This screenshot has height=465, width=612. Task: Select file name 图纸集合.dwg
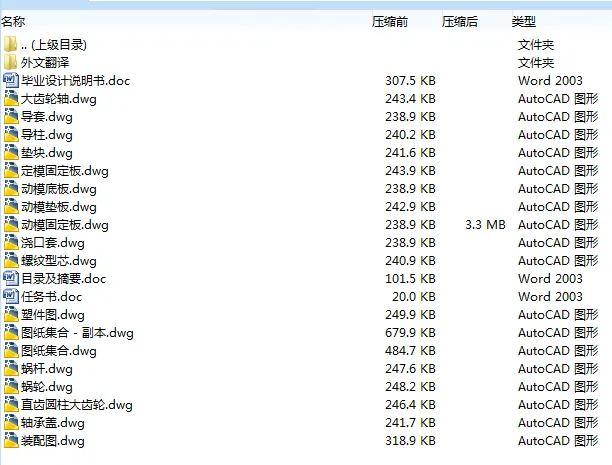pos(59,350)
